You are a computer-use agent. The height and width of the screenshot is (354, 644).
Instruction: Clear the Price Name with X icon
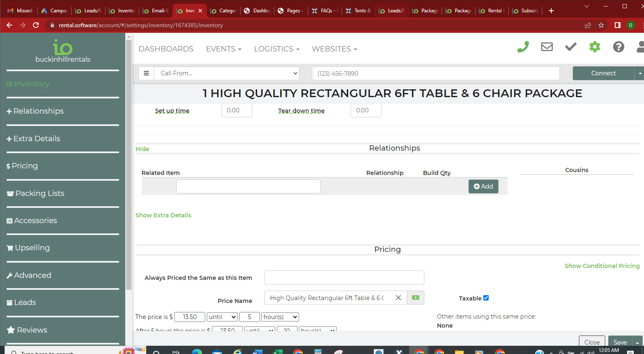click(x=398, y=298)
